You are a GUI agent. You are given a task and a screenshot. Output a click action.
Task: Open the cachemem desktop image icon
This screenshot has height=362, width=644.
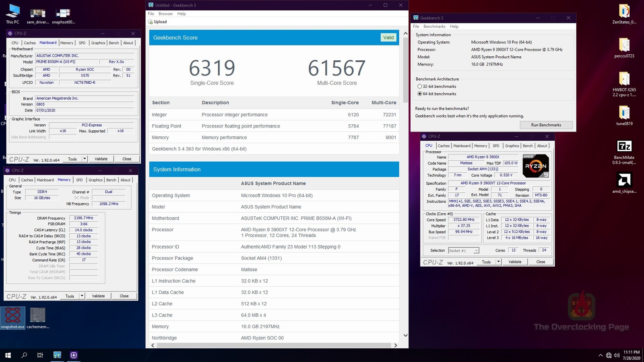tap(38, 316)
